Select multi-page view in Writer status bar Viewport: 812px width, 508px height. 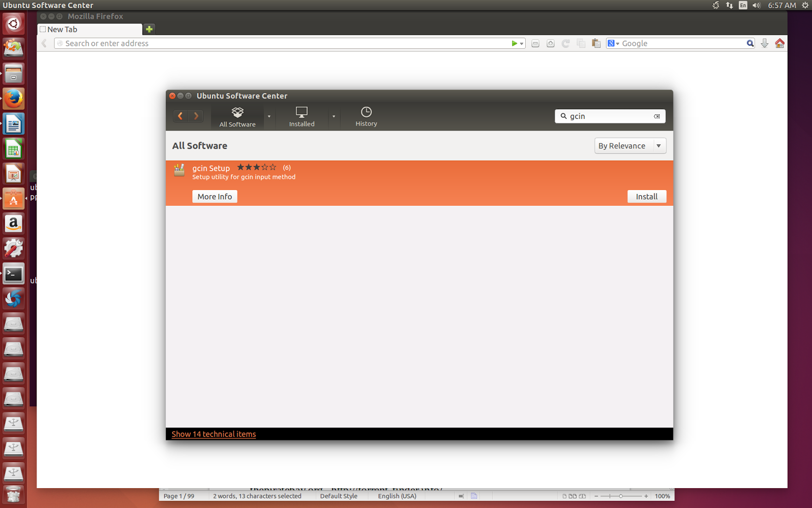572,496
